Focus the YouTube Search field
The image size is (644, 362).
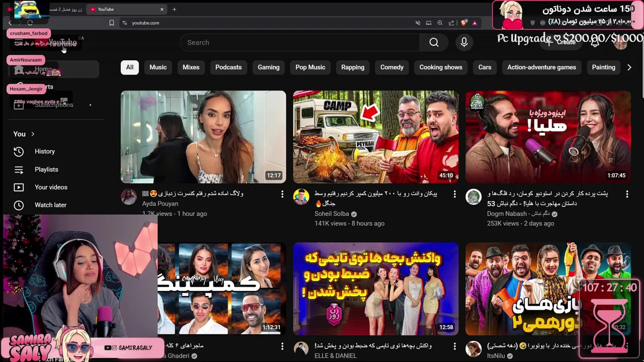click(300, 43)
